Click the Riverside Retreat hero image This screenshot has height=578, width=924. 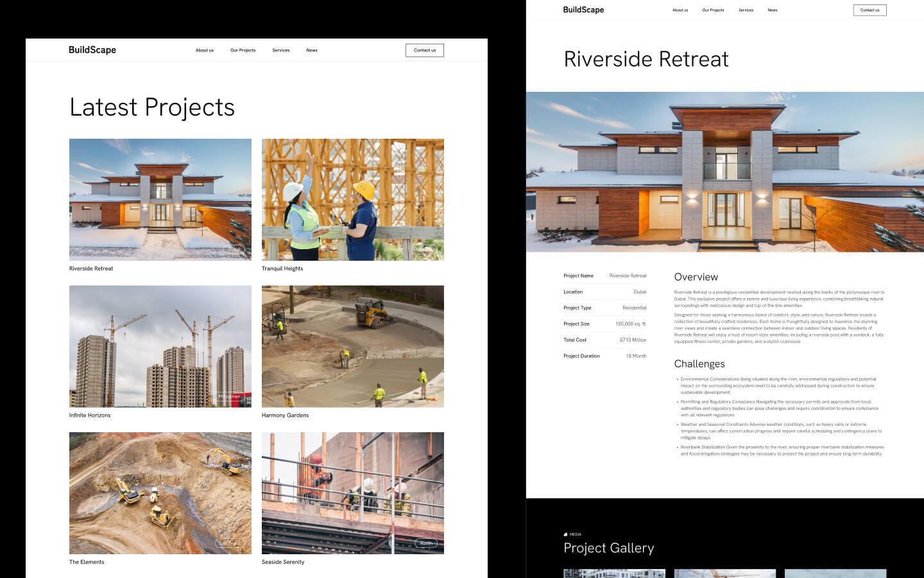coord(725,170)
